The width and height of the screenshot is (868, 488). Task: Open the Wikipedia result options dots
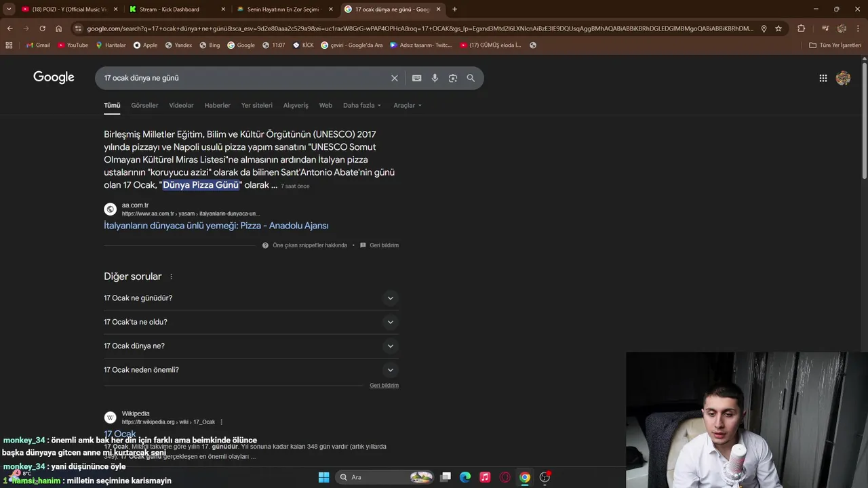[222, 422]
